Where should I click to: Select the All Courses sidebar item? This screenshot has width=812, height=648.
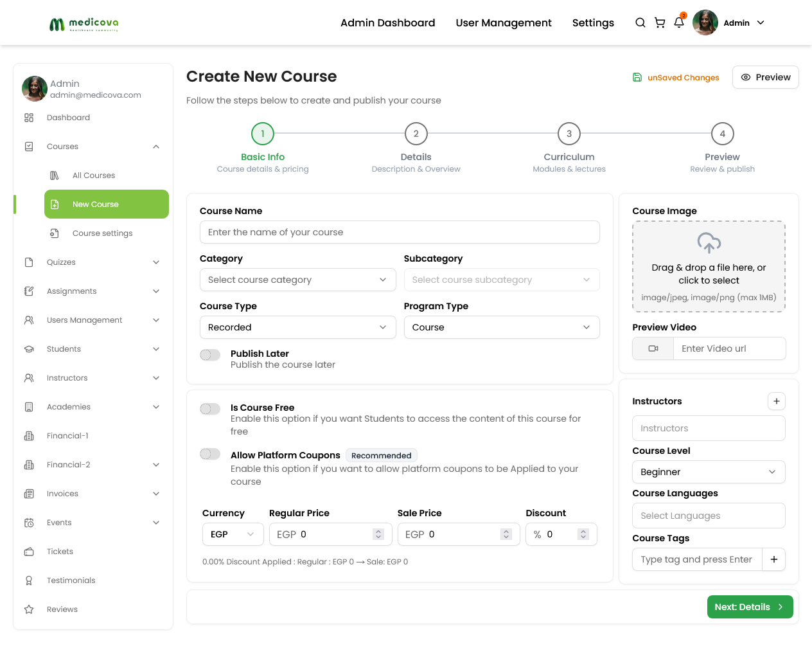[x=94, y=175]
